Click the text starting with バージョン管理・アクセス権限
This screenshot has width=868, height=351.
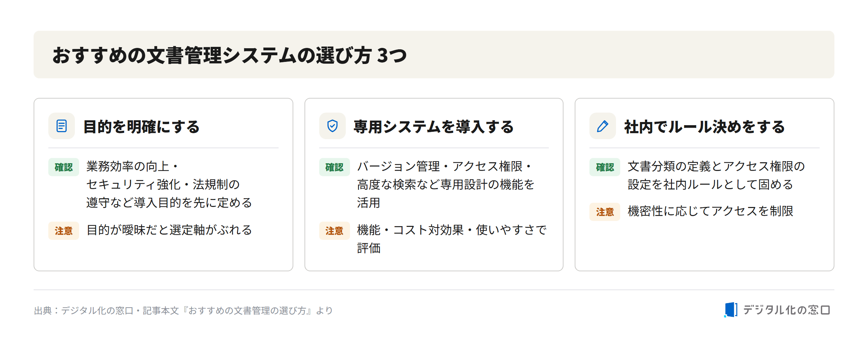446,184
